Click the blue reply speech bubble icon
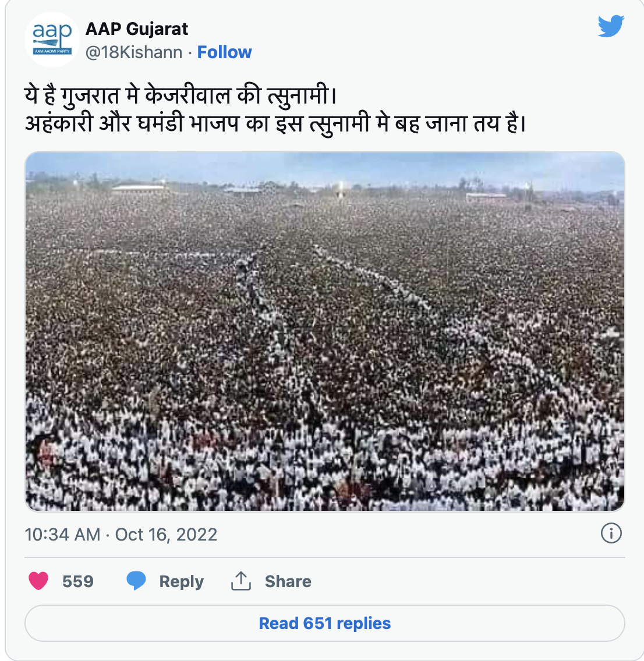644x661 pixels. tap(136, 581)
